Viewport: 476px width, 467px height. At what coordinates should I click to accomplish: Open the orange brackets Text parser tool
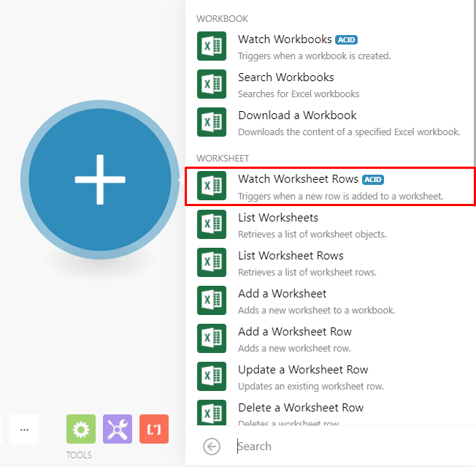pyautogui.click(x=154, y=429)
